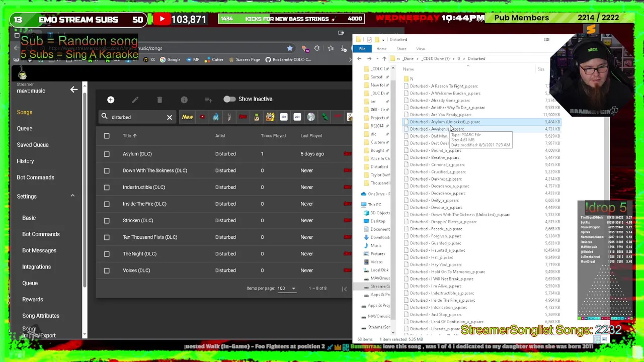
Task: Click the pencil edit song icon
Action: tap(135, 100)
